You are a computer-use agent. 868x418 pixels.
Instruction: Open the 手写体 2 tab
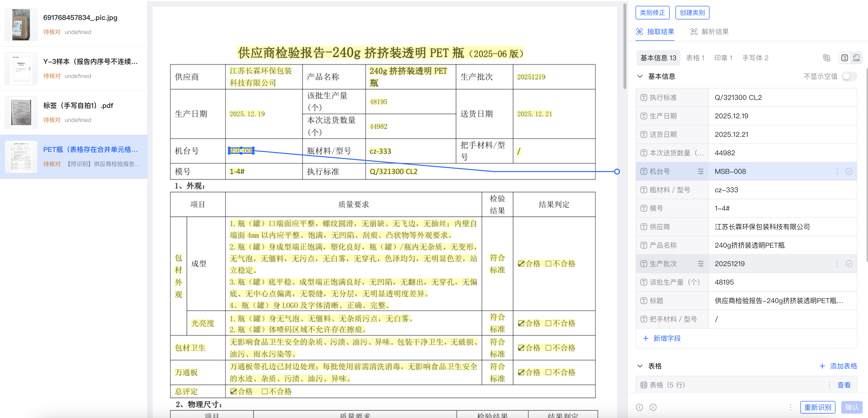(755, 58)
